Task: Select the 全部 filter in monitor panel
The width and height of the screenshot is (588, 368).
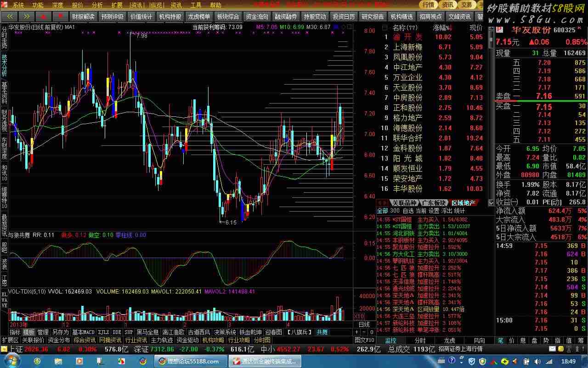Action: pyautogui.click(x=382, y=211)
